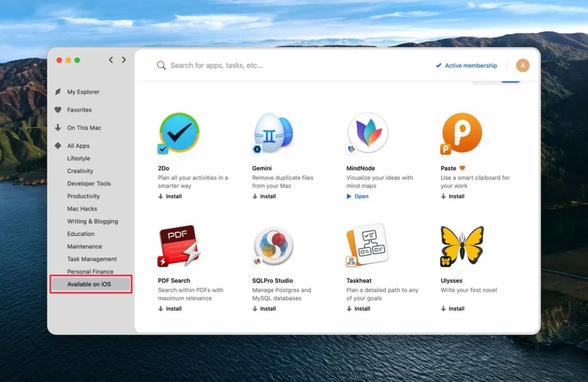Screen dimensions: 588x382
Task: Open the Developer Tools category
Action: pos(89,184)
